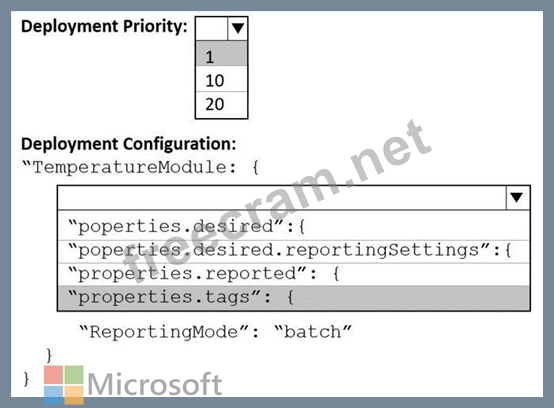The image size is (554, 408).
Task: Open the Deployment Priority dropdown arrow
Action: 237,28
